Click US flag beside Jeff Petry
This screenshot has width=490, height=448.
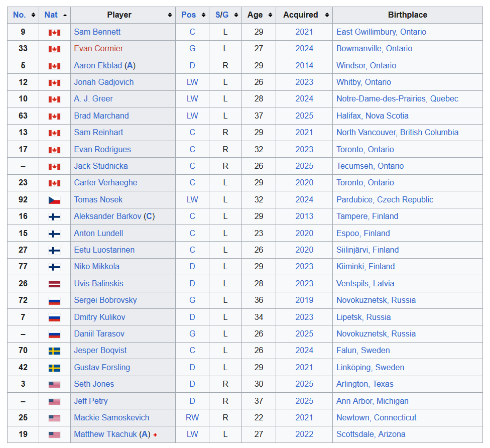click(54, 401)
